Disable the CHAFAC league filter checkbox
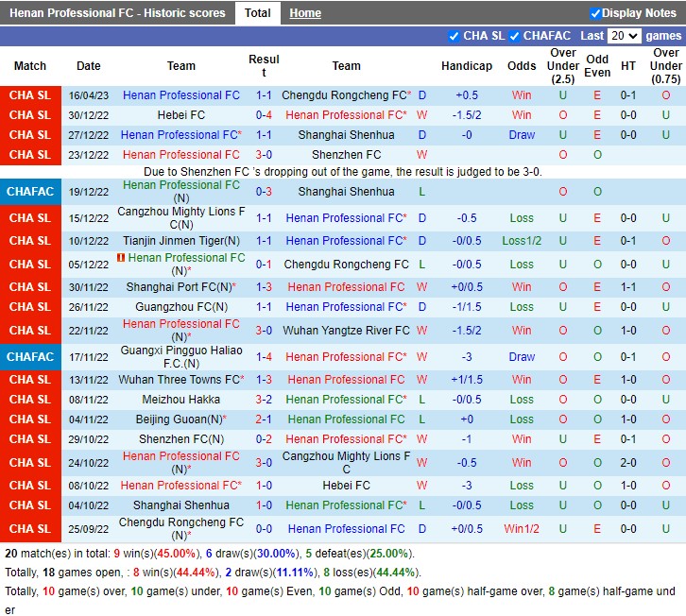Image resolution: width=686 pixels, height=616 pixels. [x=515, y=36]
